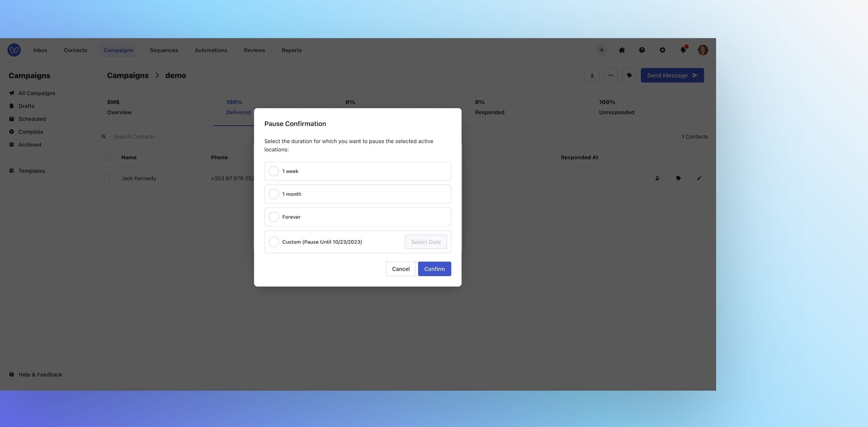
Task: Open the tag icon next to Send Message
Action: (629, 75)
